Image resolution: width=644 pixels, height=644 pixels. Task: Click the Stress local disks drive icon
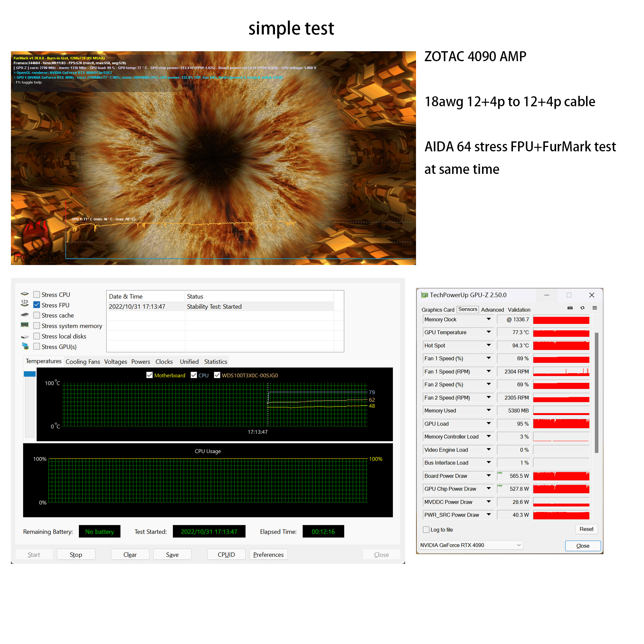point(25,337)
